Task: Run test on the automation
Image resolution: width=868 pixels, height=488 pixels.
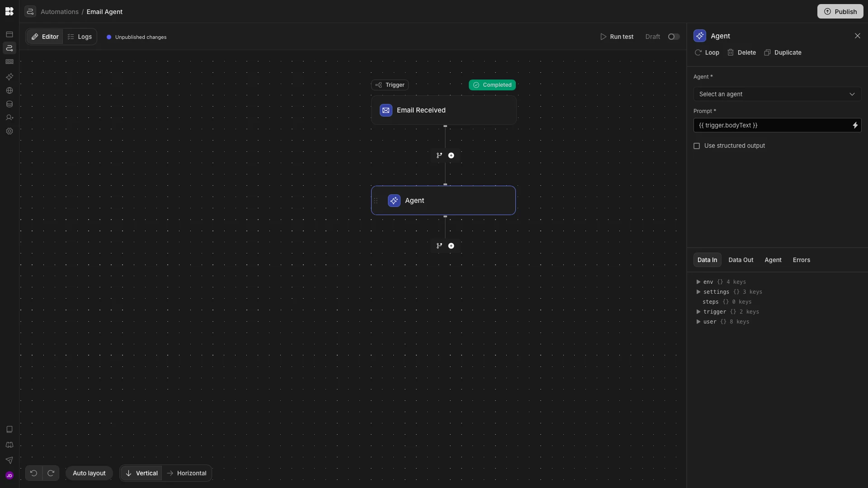Action: click(x=617, y=37)
